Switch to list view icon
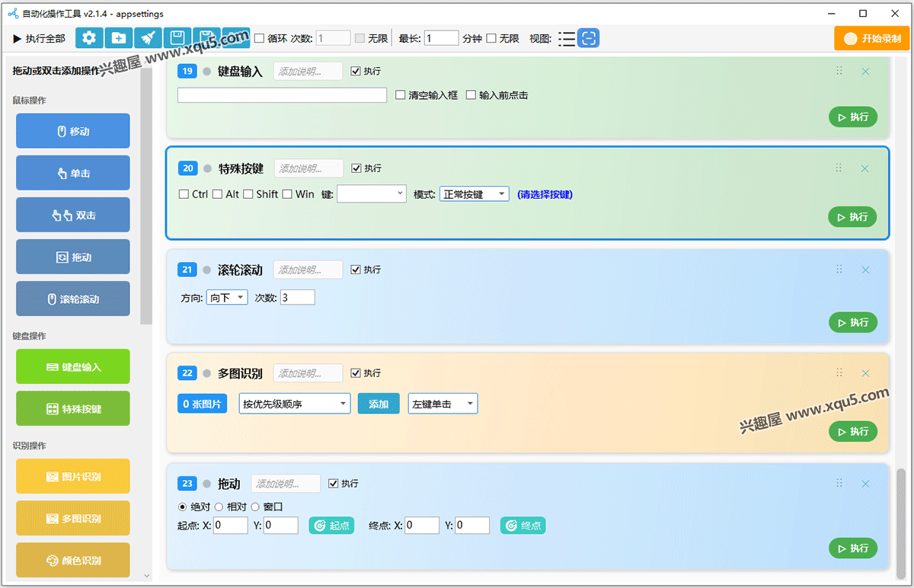Screen dimensions: 914x588 (566, 39)
